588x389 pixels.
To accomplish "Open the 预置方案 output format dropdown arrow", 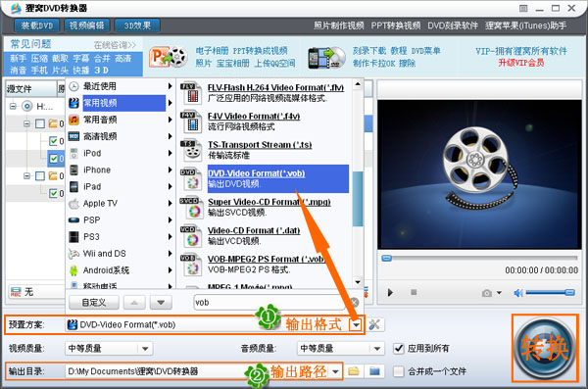I will click(356, 324).
